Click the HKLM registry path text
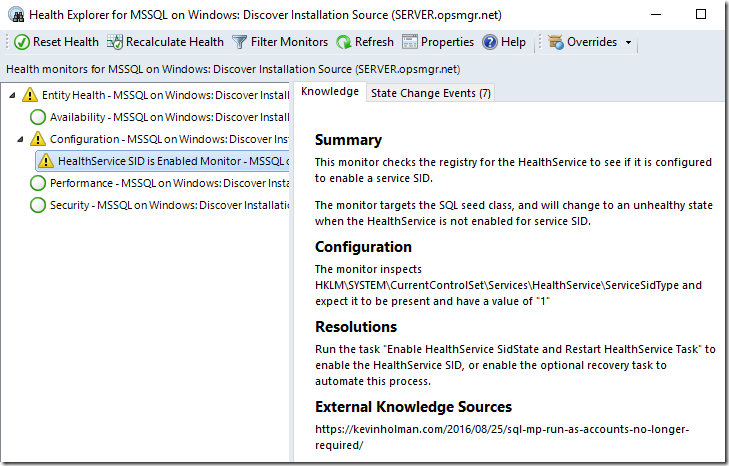 (497, 285)
